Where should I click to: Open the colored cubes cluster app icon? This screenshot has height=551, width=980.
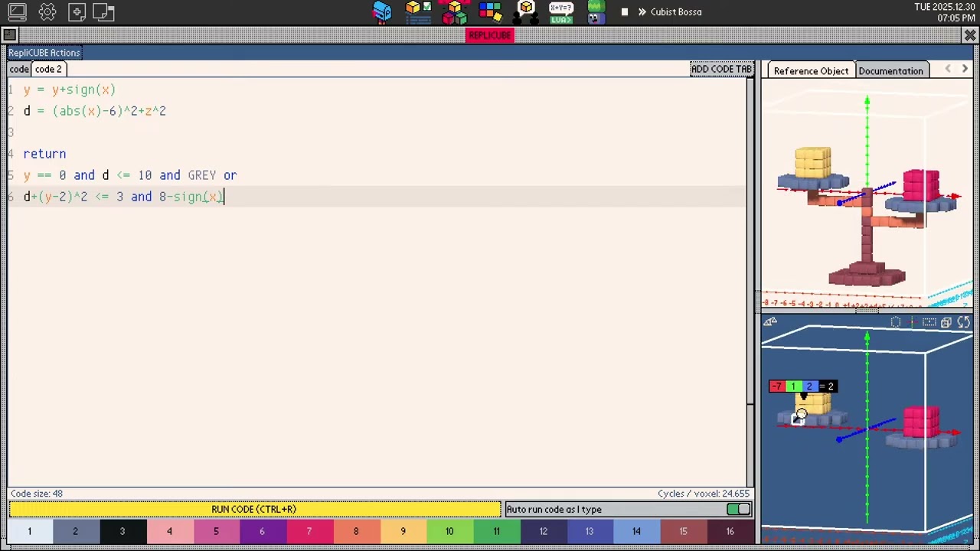pyautogui.click(x=454, y=12)
